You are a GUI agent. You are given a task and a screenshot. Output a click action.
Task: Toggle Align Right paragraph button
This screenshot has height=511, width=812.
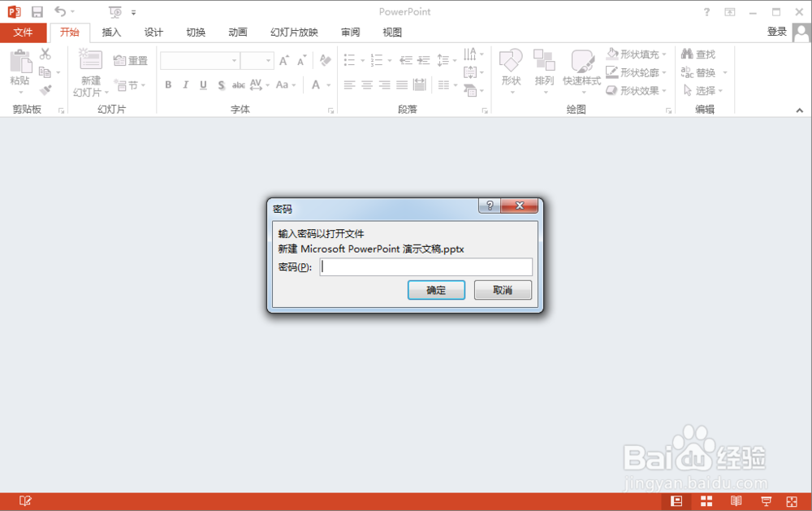(x=385, y=85)
